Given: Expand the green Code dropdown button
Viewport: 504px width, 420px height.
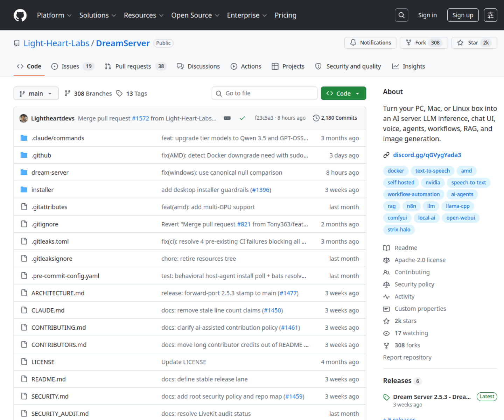Looking at the screenshot, I should click(x=343, y=93).
